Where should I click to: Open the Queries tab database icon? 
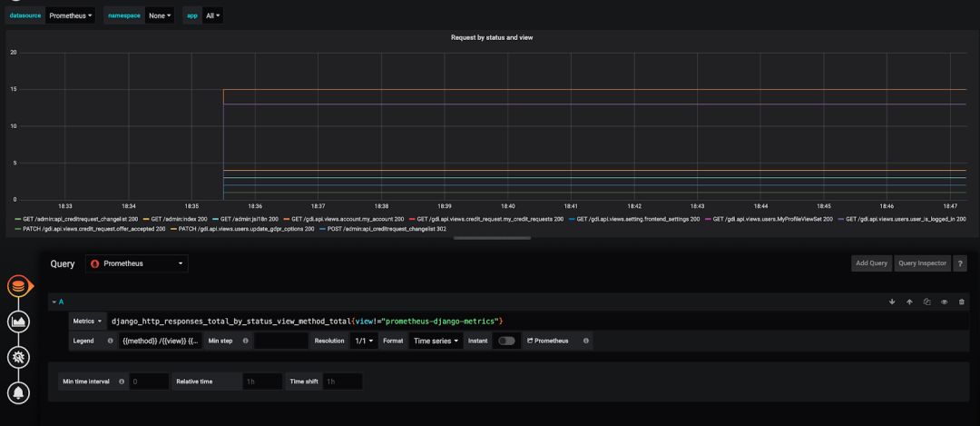click(19, 286)
